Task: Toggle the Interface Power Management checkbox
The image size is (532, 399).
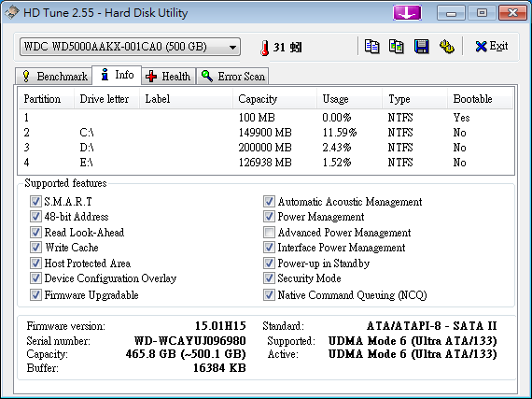Action: tap(269, 248)
